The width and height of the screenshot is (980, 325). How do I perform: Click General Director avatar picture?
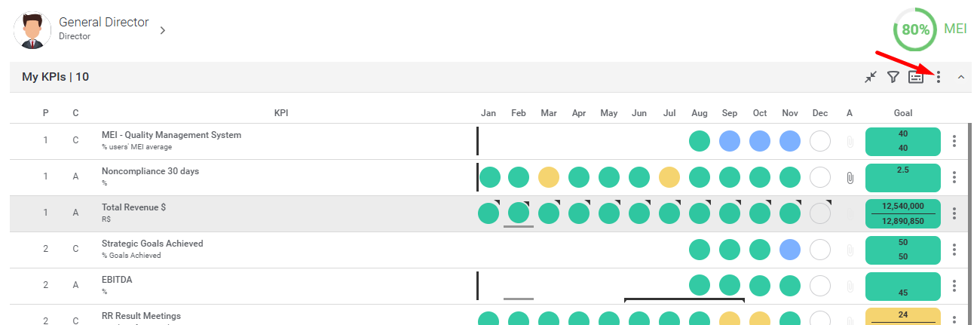pos(32,29)
